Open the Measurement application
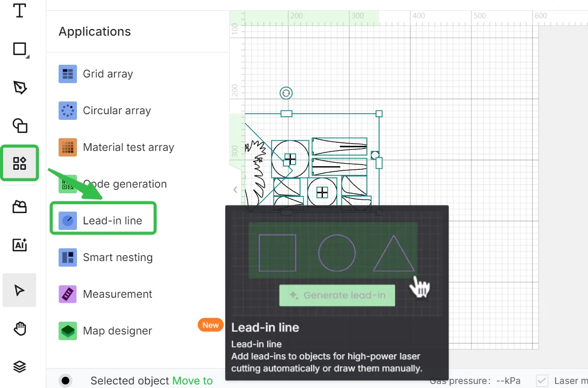Viewport: 588px width, 388px height. [x=105, y=294]
